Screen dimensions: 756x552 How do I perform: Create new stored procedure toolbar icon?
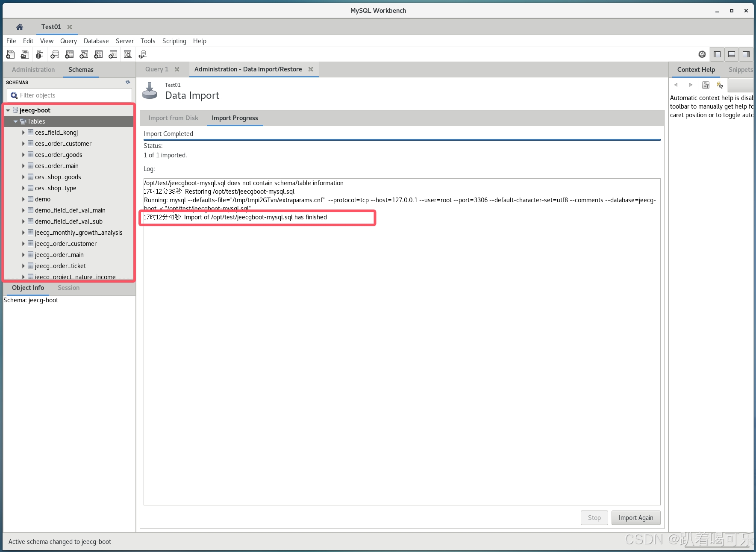pyautogui.click(x=98, y=54)
